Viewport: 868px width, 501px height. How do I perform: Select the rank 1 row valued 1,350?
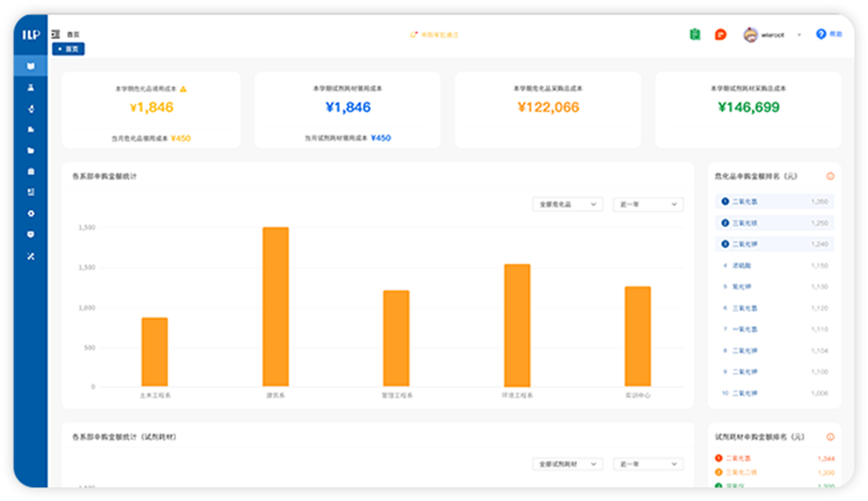tap(774, 201)
